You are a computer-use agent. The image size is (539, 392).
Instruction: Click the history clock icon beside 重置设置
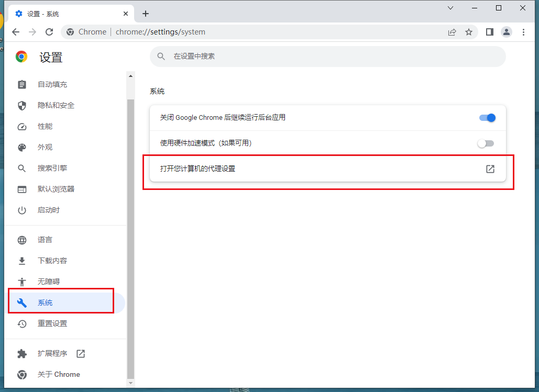[x=22, y=323]
